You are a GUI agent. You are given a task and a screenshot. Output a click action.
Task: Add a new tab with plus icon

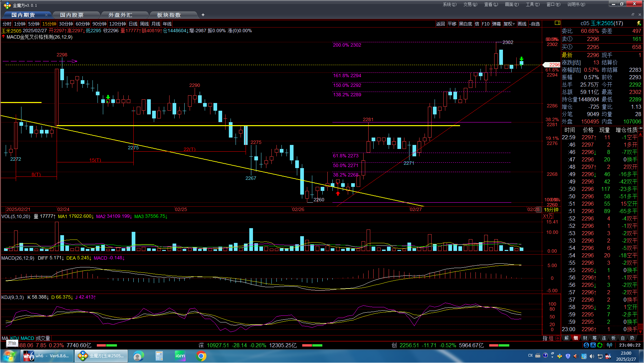point(203,15)
